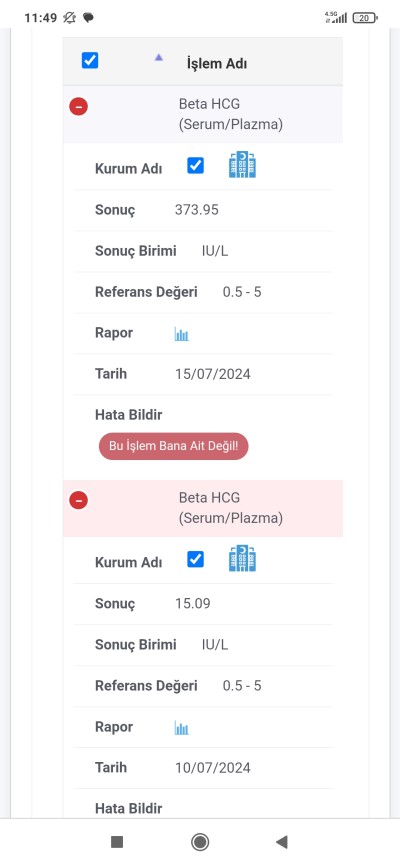
Task: Tap the Android home circle icon
Action: click(199, 842)
